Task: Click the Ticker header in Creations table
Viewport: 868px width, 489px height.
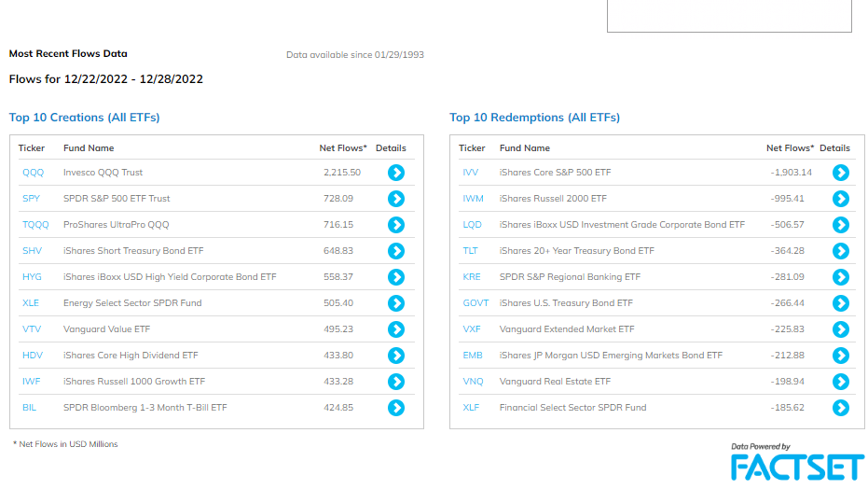Action: coord(32,147)
